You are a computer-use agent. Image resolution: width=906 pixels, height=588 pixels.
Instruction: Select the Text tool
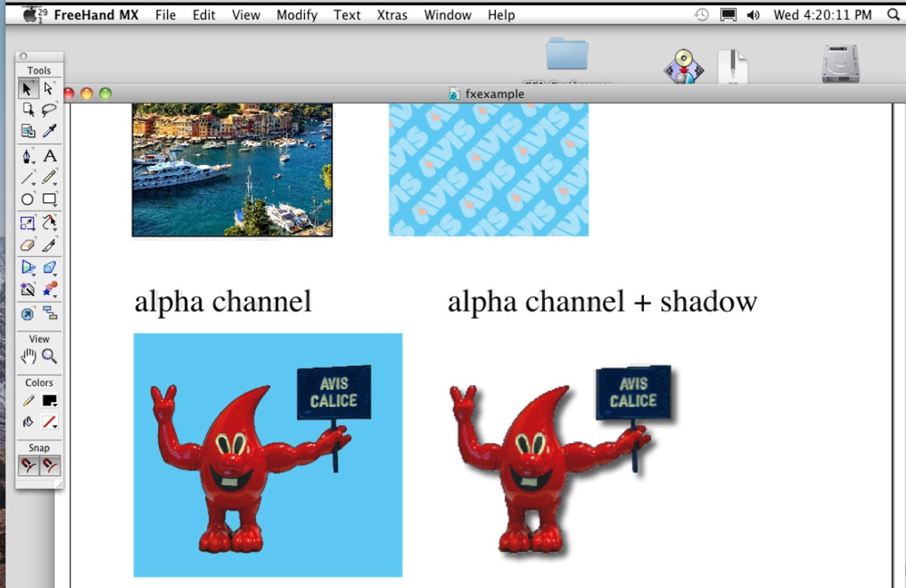[x=49, y=156]
